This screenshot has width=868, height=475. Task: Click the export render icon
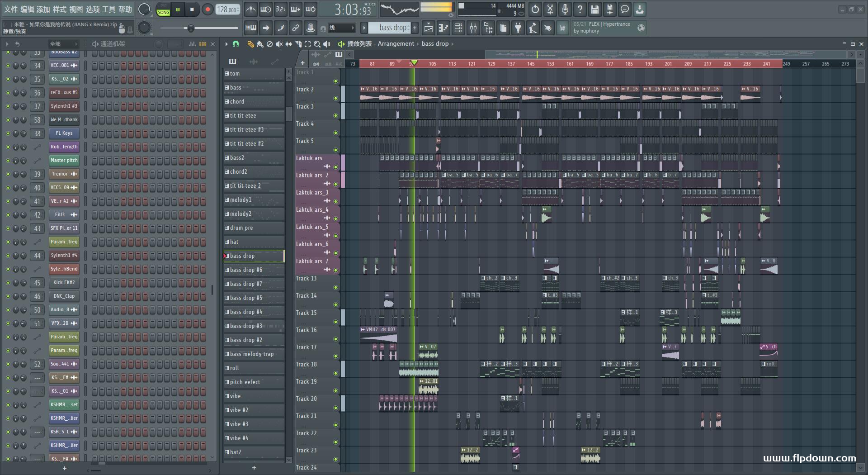(x=610, y=9)
